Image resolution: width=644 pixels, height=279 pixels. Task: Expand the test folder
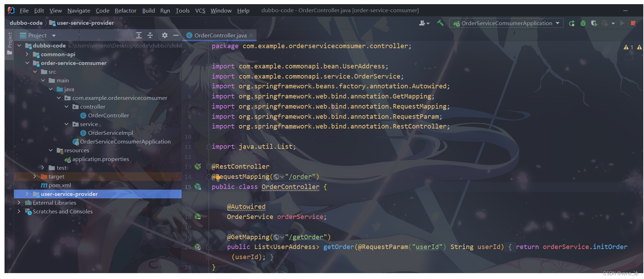click(x=43, y=168)
